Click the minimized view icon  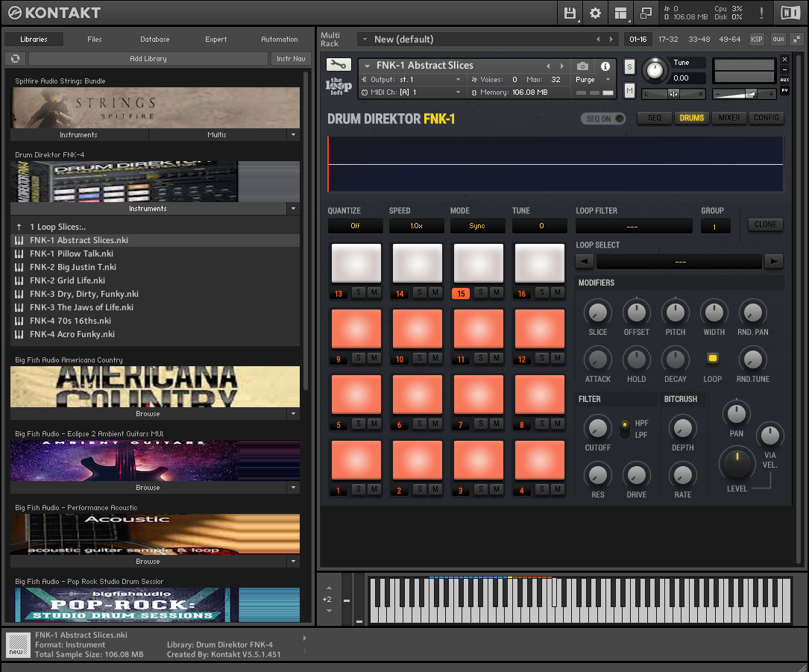click(x=646, y=13)
